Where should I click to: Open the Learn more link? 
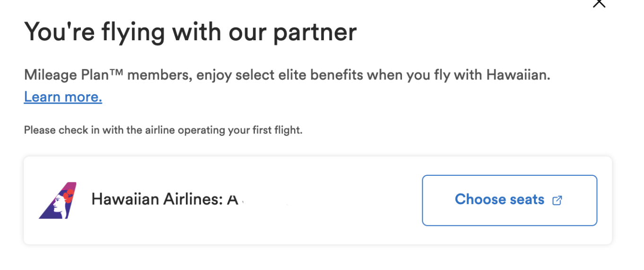coord(63,97)
